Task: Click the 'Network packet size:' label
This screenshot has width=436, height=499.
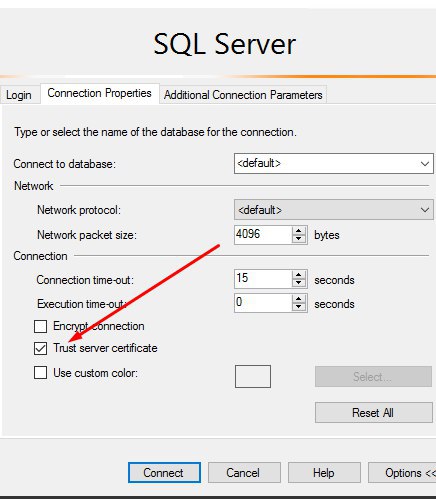Action: tap(87, 235)
